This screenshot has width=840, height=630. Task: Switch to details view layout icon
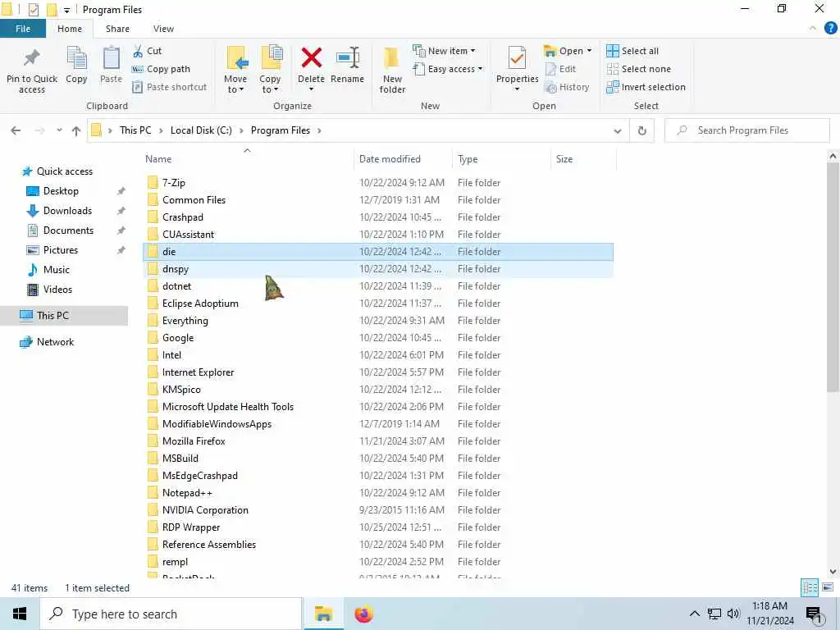(810, 587)
